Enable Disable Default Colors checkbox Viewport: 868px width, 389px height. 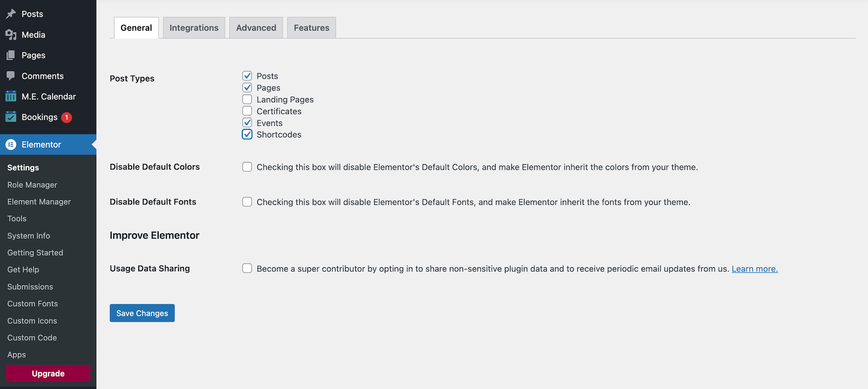(247, 167)
